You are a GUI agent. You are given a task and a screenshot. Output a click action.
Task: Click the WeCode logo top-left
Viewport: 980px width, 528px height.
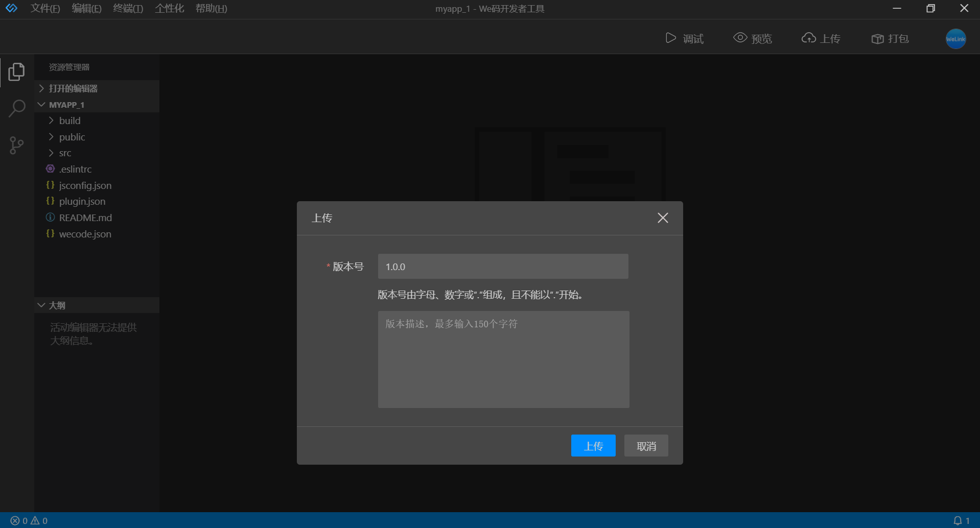(x=11, y=8)
